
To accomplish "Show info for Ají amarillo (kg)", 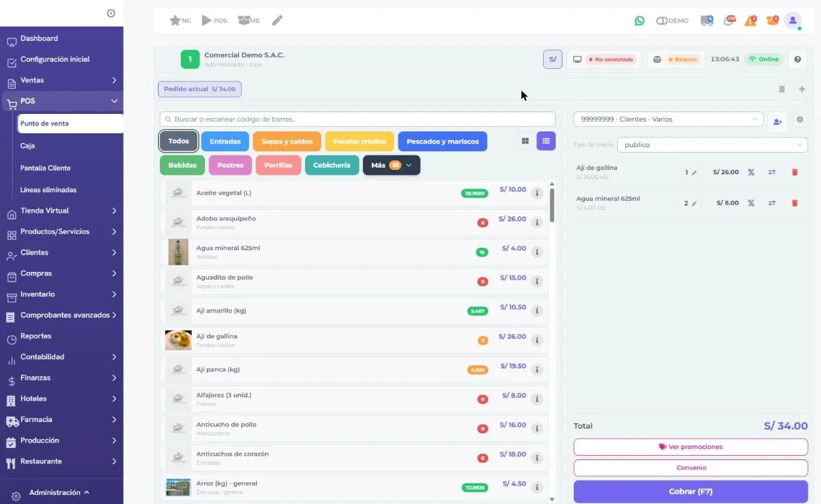I will (536, 311).
